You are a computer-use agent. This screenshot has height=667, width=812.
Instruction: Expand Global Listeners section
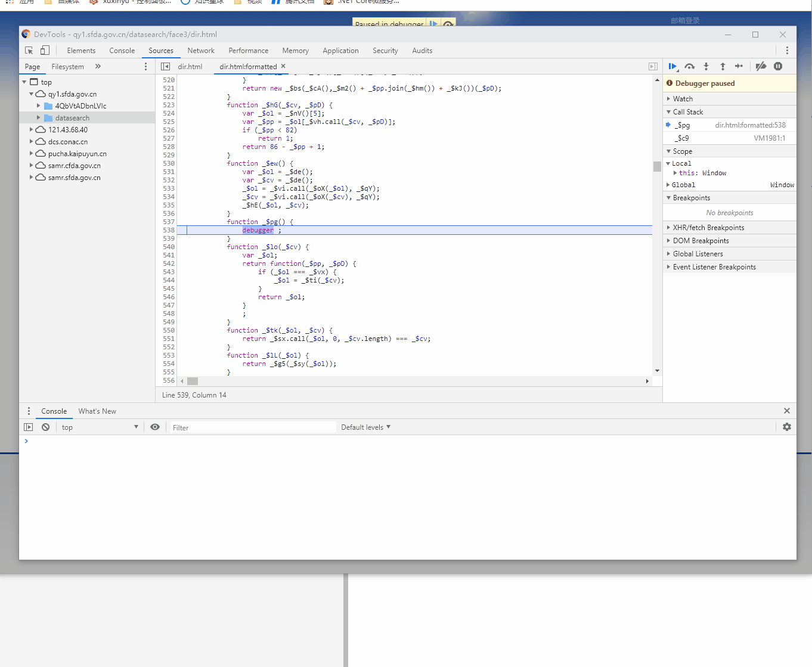coord(730,254)
